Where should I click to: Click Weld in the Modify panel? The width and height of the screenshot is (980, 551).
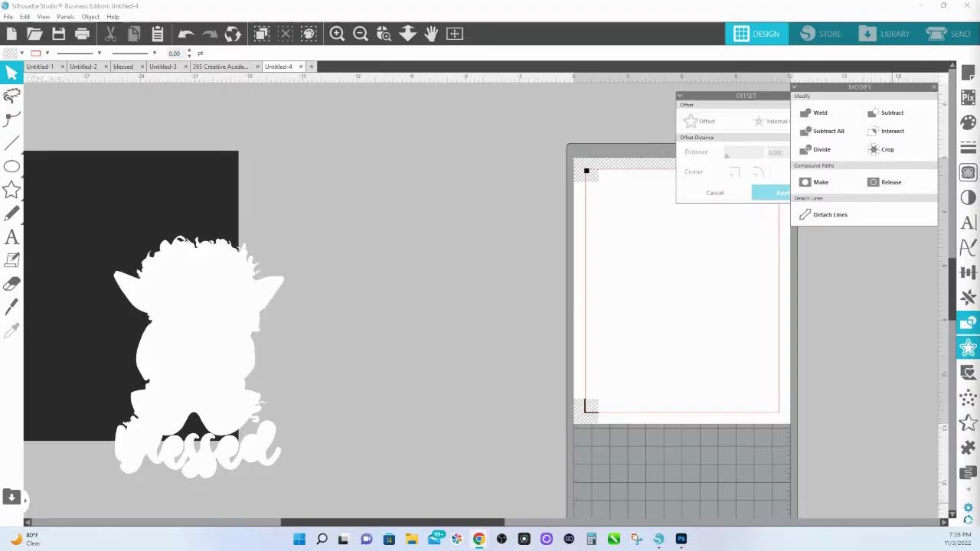(813, 112)
